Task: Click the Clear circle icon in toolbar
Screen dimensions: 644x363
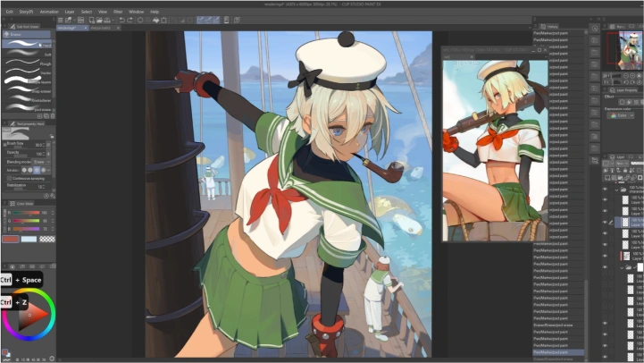Action: 140,20
